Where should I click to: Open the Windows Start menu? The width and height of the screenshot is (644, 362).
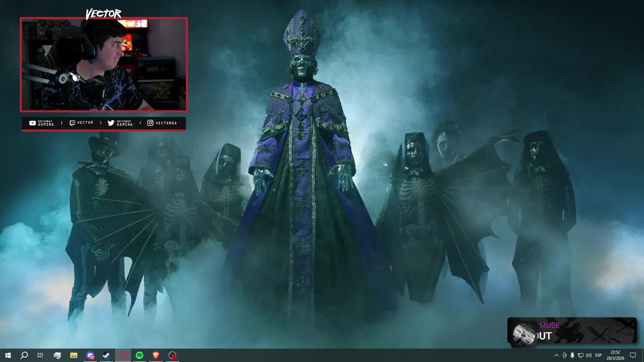(8, 355)
